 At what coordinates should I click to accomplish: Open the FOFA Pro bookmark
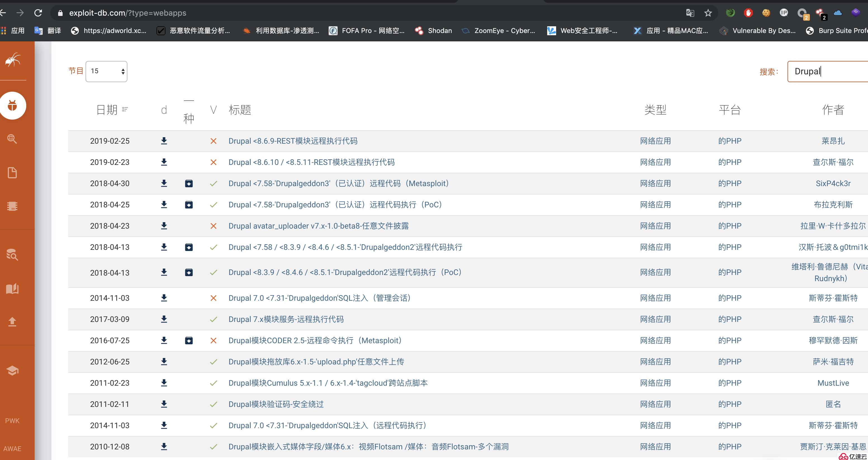367,31
